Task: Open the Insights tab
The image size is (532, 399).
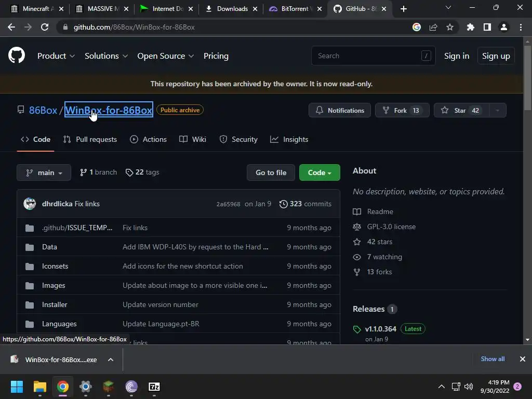Action: pyautogui.click(x=289, y=139)
